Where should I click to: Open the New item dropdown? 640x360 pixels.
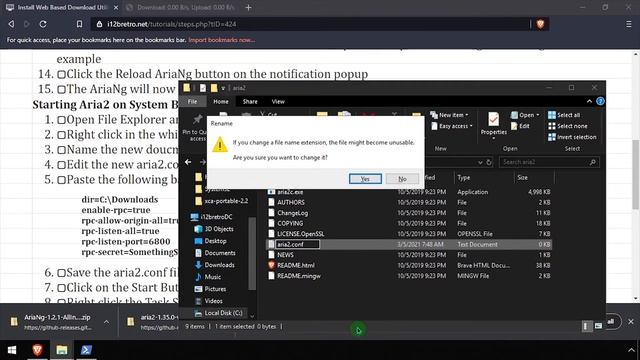449,115
